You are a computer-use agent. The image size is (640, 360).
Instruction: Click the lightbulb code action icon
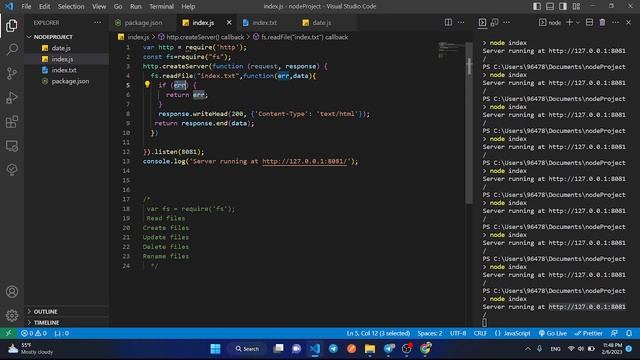point(147,84)
